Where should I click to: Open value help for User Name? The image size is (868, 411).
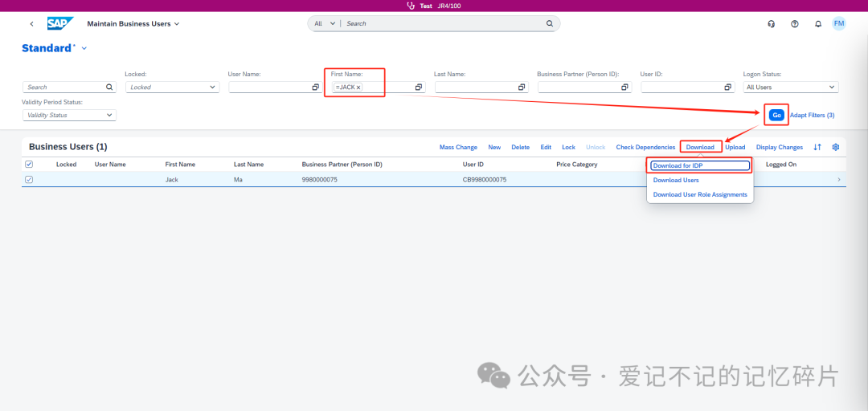click(x=316, y=87)
